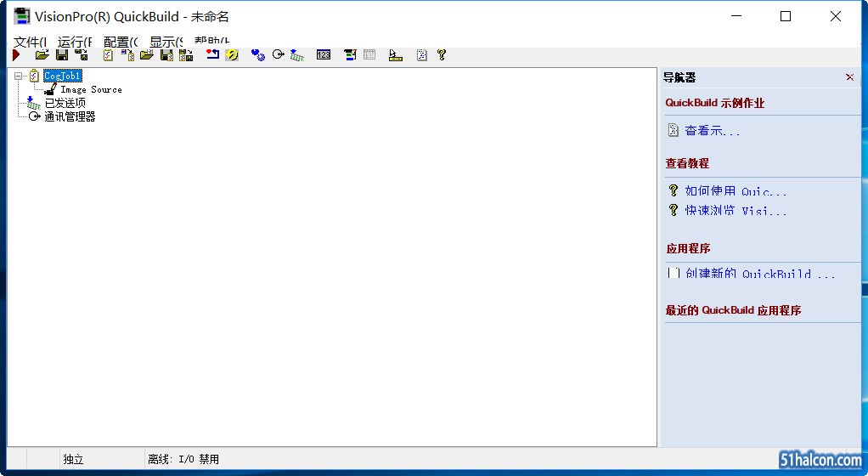The height and width of the screenshot is (476, 868).
Task: Click the cursor with yellow ruler icon
Action: point(395,55)
